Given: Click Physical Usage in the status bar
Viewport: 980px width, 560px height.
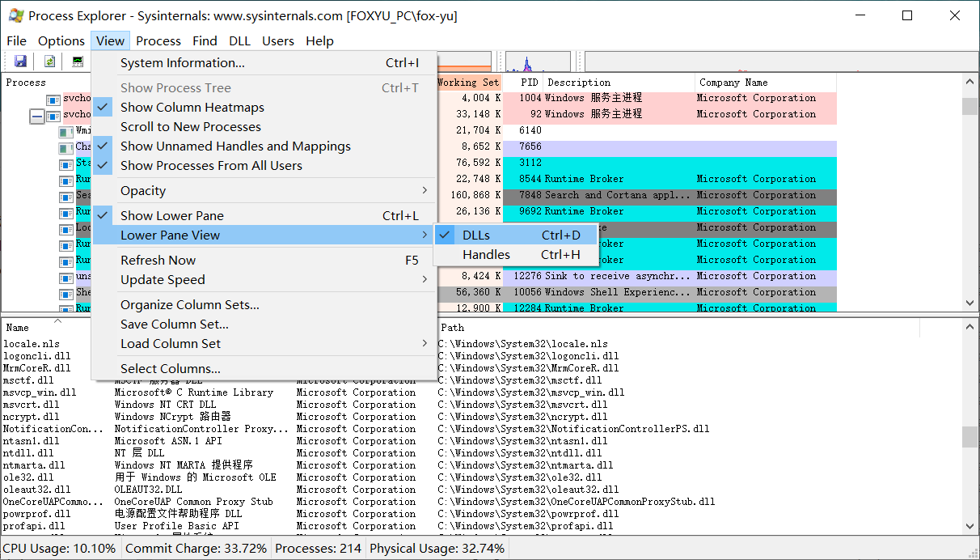Looking at the screenshot, I should pyautogui.click(x=437, y=548).
